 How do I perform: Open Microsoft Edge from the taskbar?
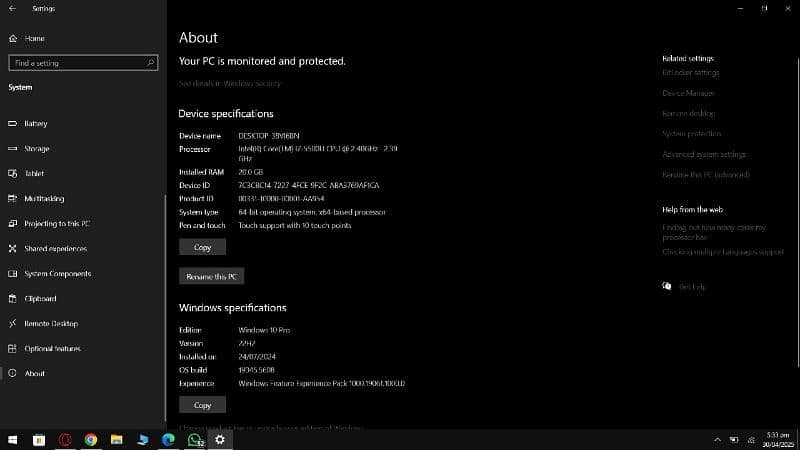pyautogui.click(x=168, y=440)
